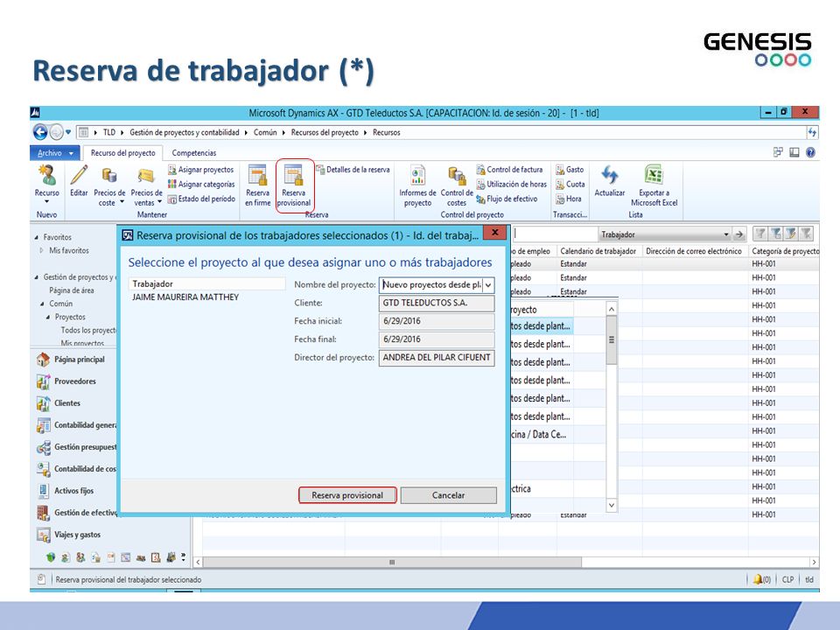Open the Recurso new-resource button
The width and height of the screenshot is (840, 630).
46,185
